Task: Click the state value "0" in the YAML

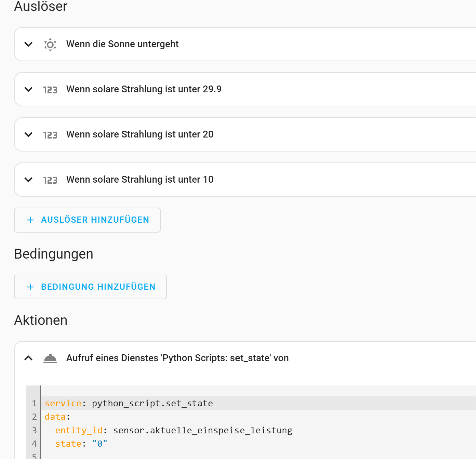Action: click(x=100, y=444)
